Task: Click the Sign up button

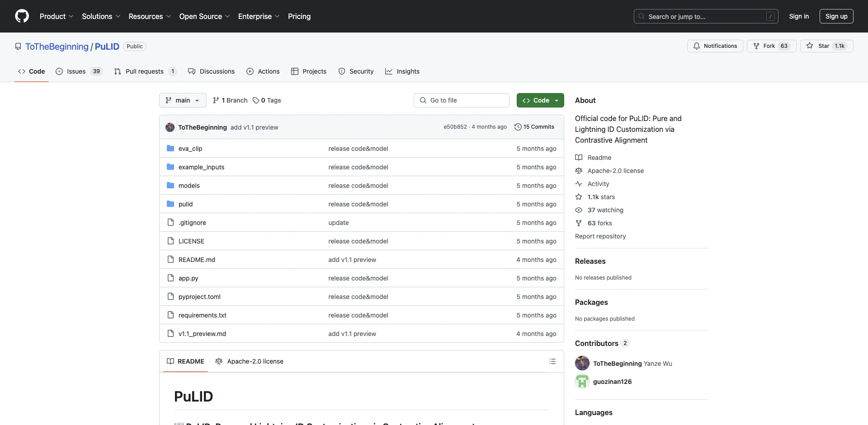Action: tap(836, 16)
